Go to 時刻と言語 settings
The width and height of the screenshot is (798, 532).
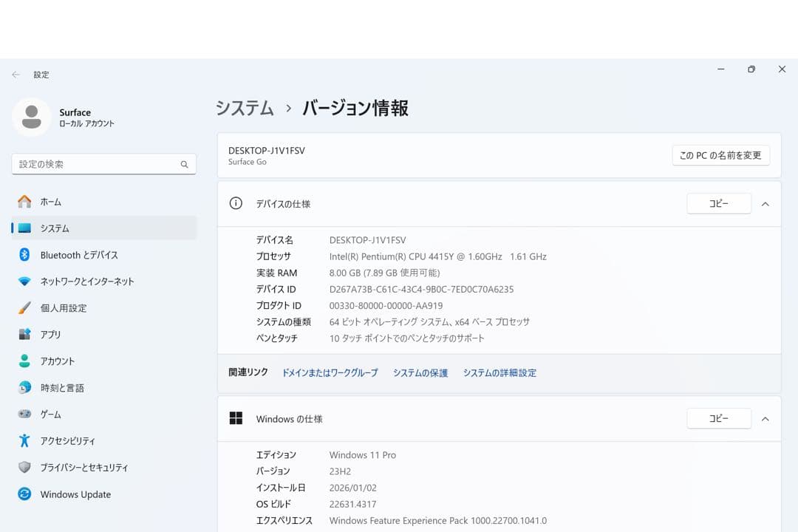click(104, 387)
